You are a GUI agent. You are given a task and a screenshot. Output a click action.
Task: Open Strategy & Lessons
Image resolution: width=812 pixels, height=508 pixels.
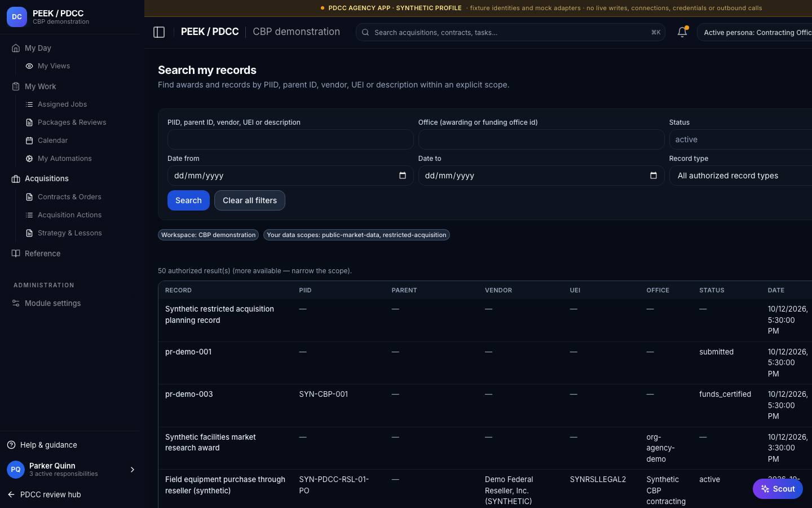[69, 233]
